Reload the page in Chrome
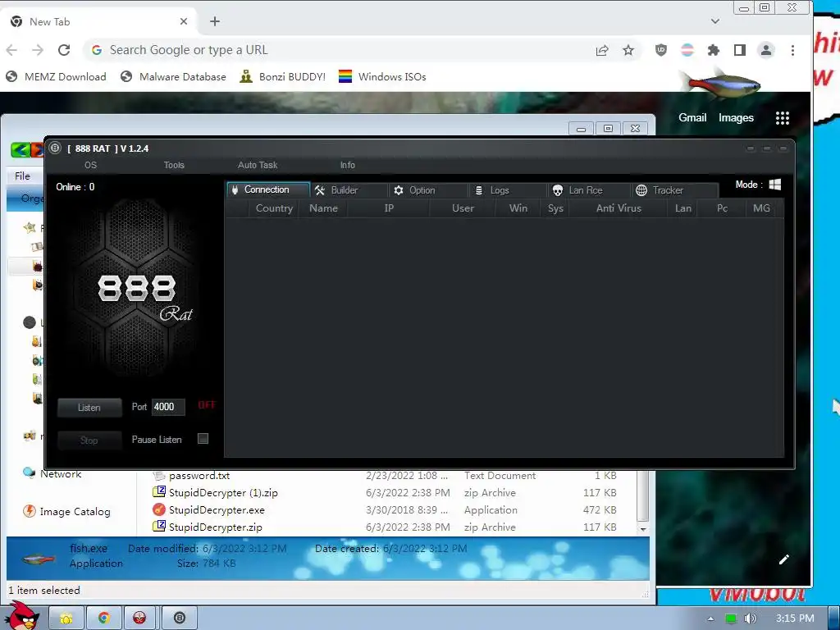This screenshot has width=840, height=630. point(64,50)
